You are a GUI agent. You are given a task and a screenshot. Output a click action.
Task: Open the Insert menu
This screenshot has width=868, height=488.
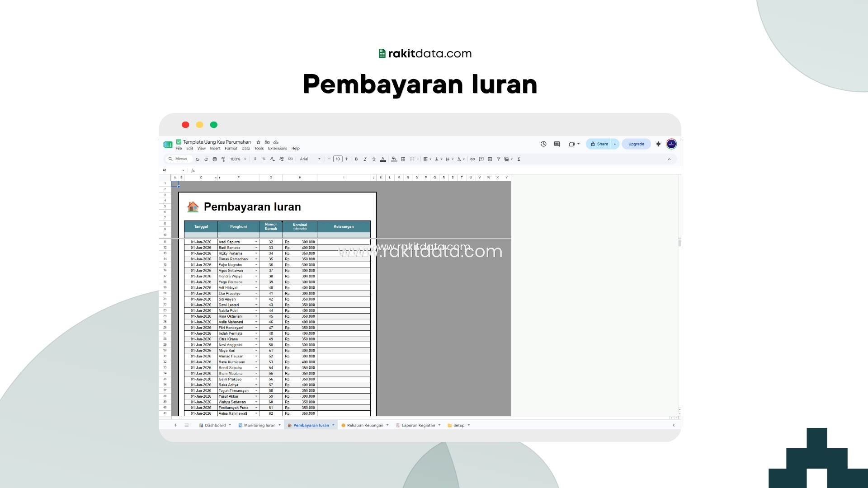coord(215,148)
